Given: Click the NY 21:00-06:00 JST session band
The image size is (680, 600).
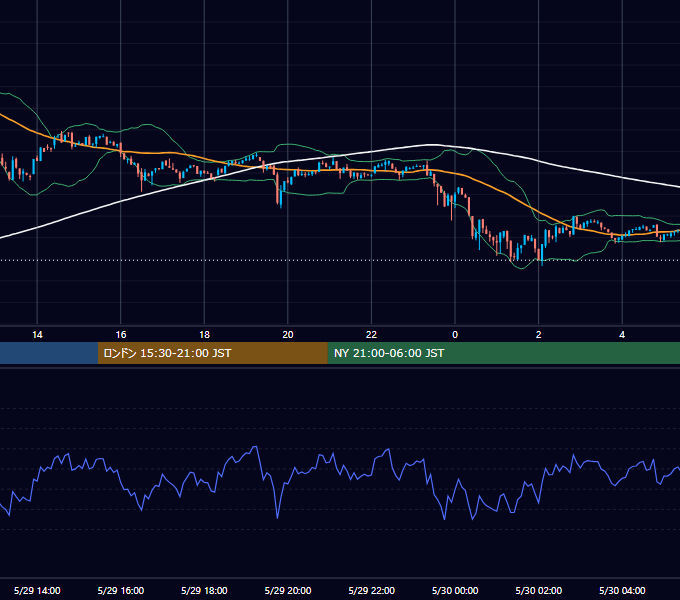Looking at the screenshot, I should click(x=503, y=353).
